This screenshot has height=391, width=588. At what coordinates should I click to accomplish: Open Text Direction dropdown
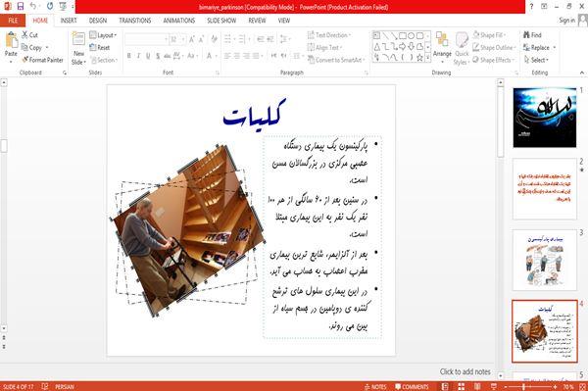click(x=329, y=35)
